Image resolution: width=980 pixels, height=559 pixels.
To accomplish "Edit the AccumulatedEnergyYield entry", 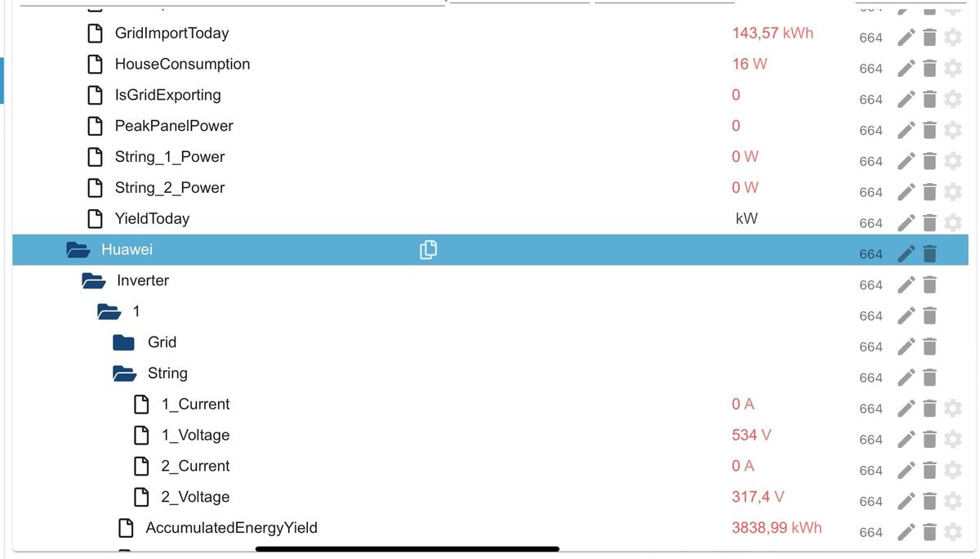I will (x=906, y=532).
